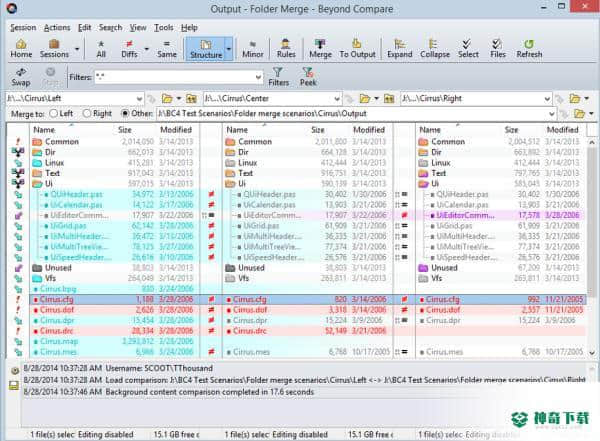This screenshot has width=600, height=441.
Task: Show only Diffs filter
Action: [129, 49]
